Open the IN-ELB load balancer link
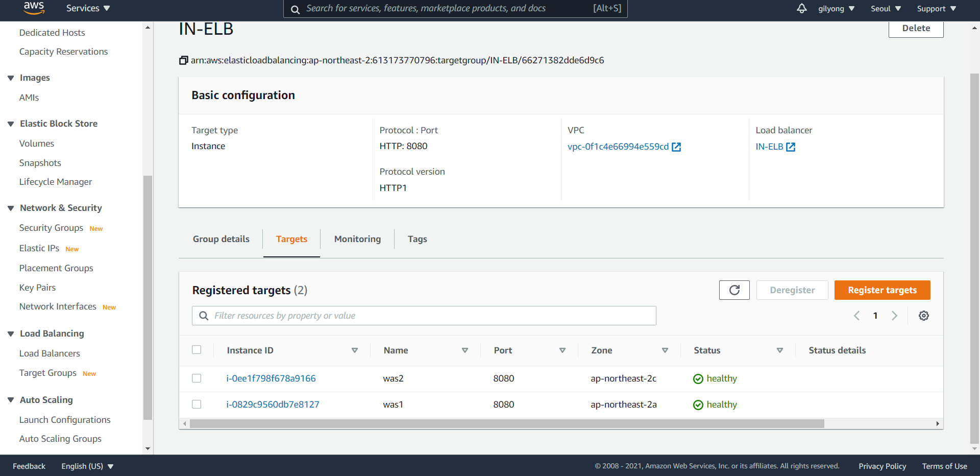This screenshot has width=980, height=476. 769,147
